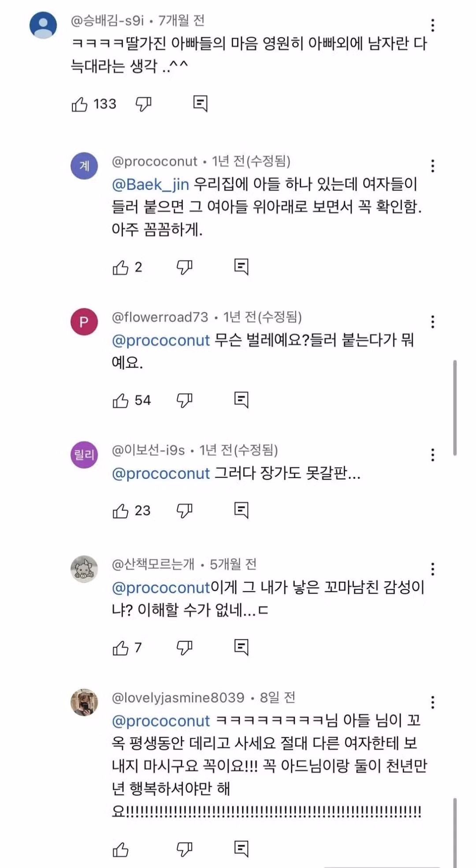The height and width of the screenshot is (868, 476).
Task: Click @prococonut's username text
Action: click(153, 161)
